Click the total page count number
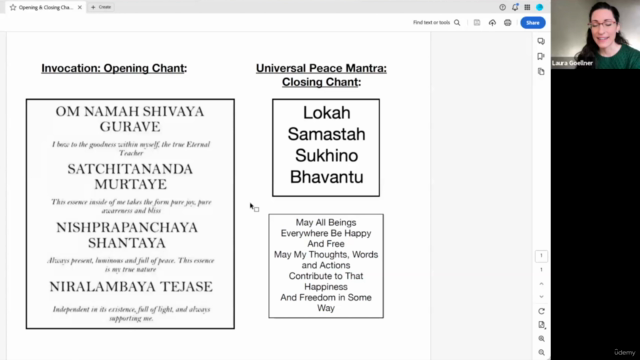The image size is (640, 360). (x=541, y=270)
